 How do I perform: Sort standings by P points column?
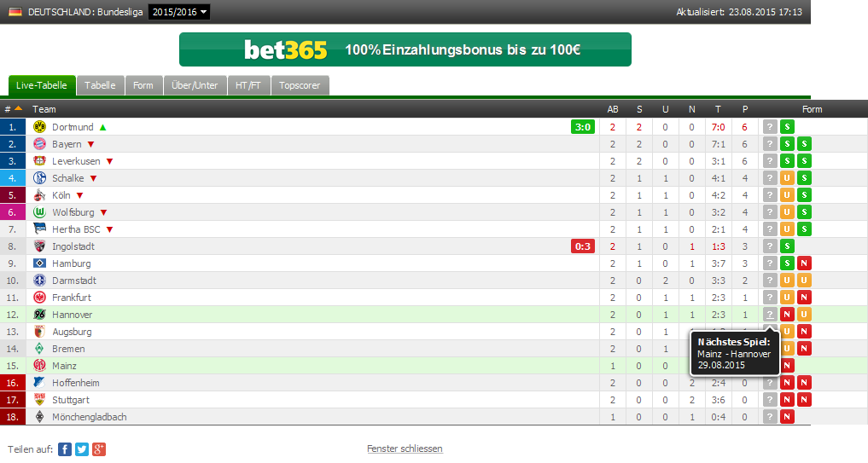tap(744, 109)
